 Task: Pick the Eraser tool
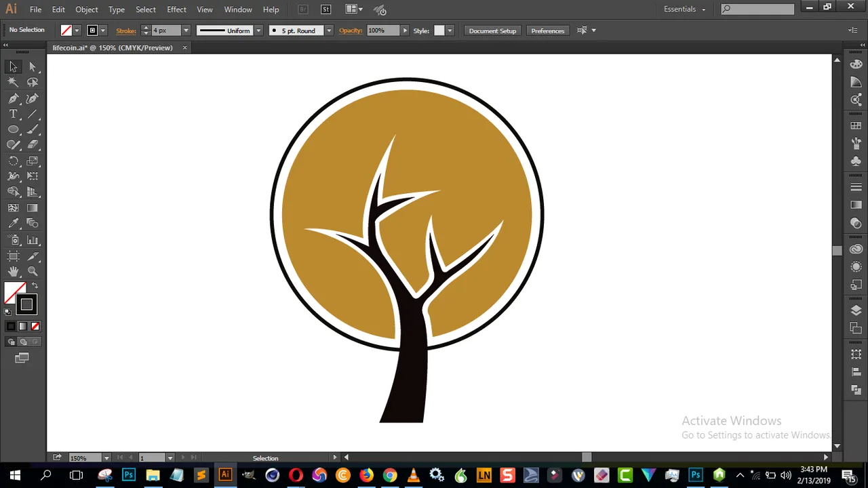tap(33, 145)
